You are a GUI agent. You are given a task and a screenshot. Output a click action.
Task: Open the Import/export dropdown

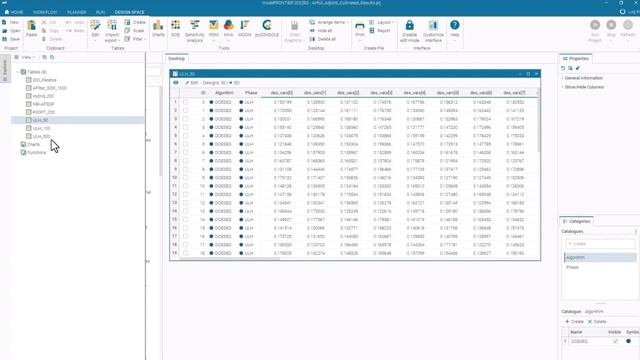coord(112,31)
